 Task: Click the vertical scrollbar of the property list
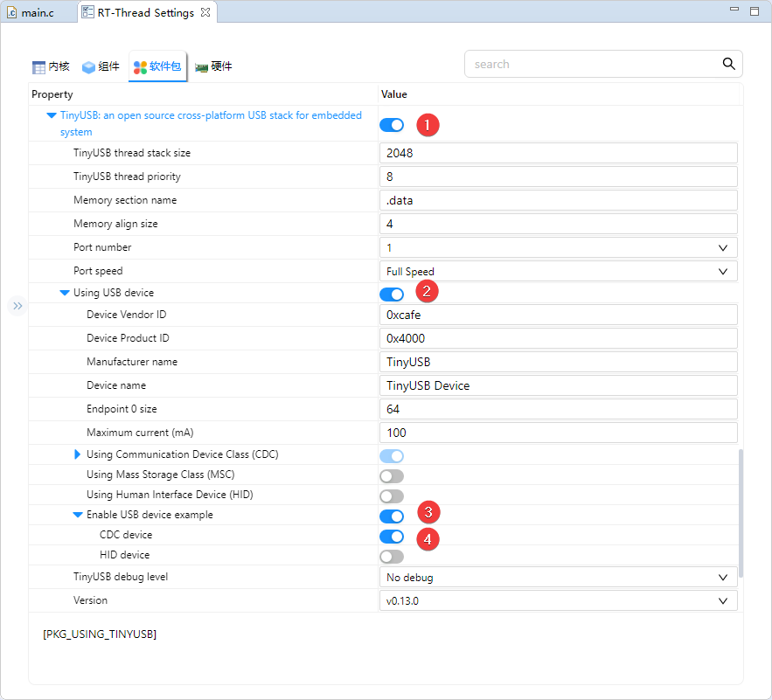(x=741, y=513)
